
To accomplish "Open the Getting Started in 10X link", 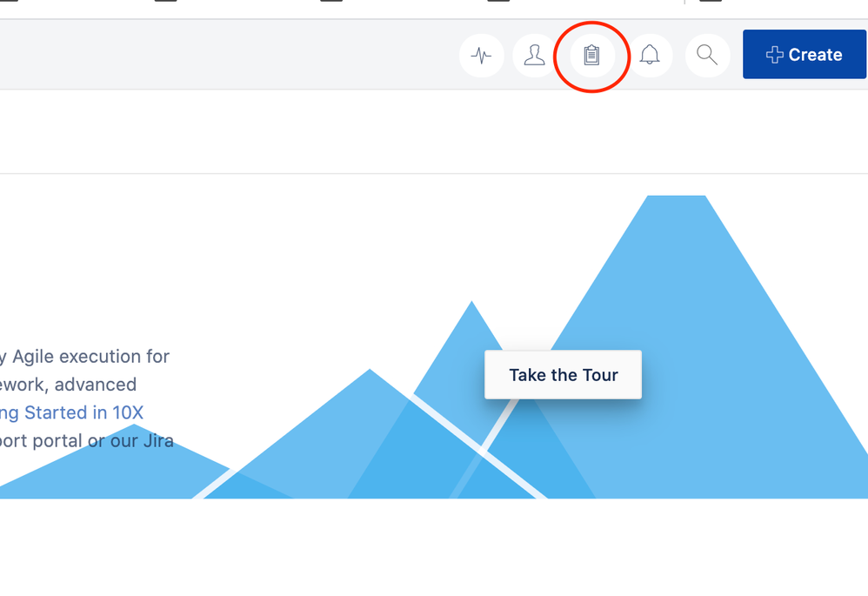I will click(70, 412).
